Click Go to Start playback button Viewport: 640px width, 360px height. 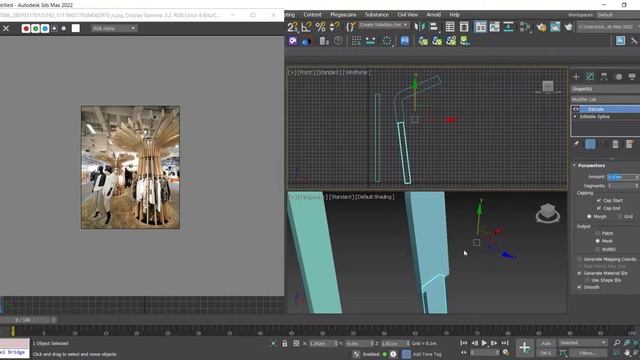(464, 343)
